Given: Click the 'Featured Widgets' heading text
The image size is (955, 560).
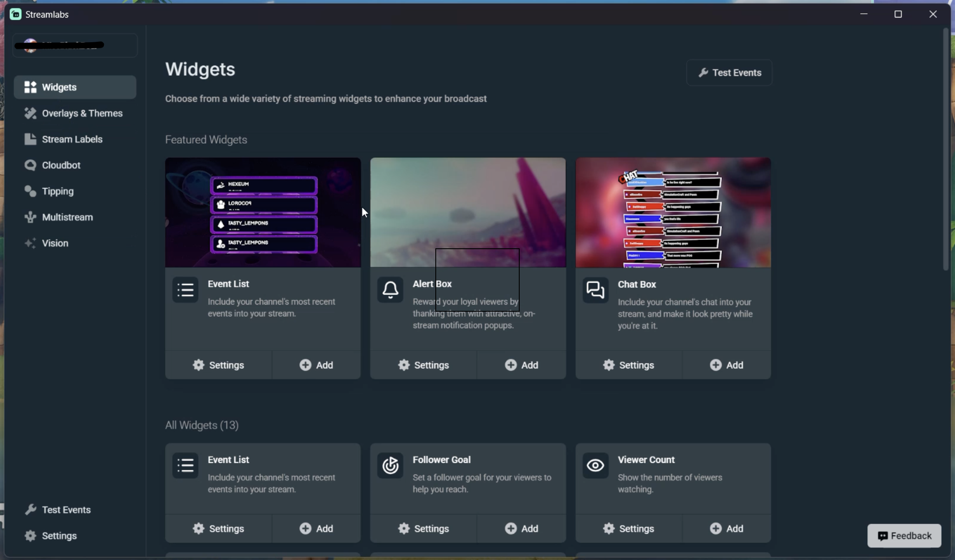Looking at the screenshot, I should point(206,139).
